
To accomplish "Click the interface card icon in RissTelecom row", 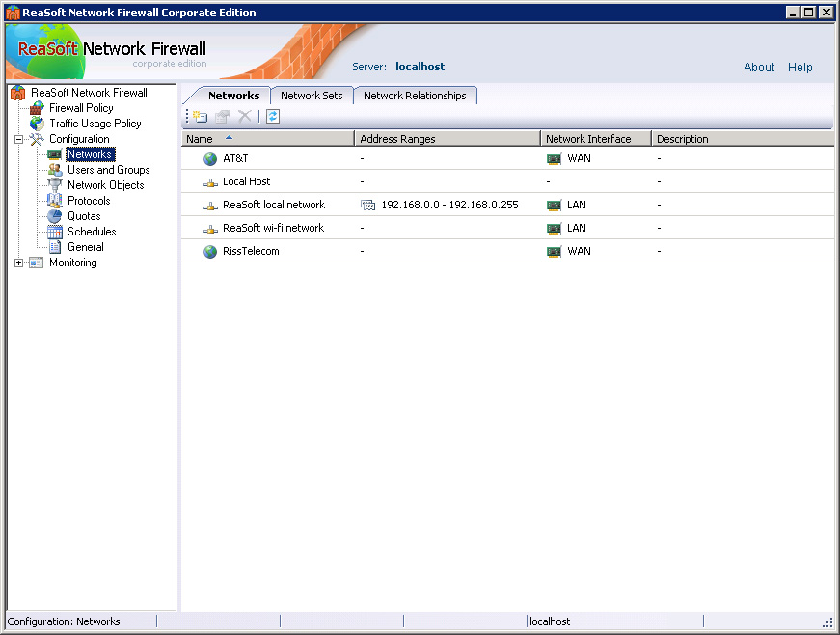I will point(554,251).
